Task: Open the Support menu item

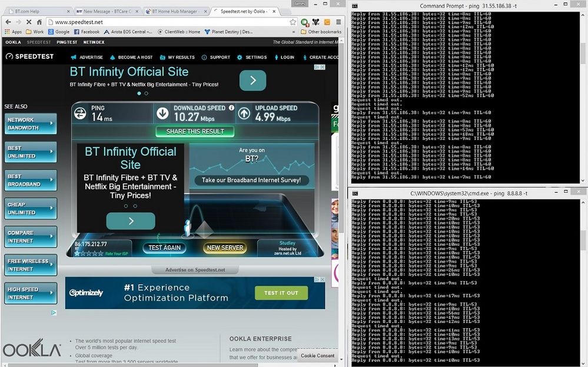Action: point(216,57)
